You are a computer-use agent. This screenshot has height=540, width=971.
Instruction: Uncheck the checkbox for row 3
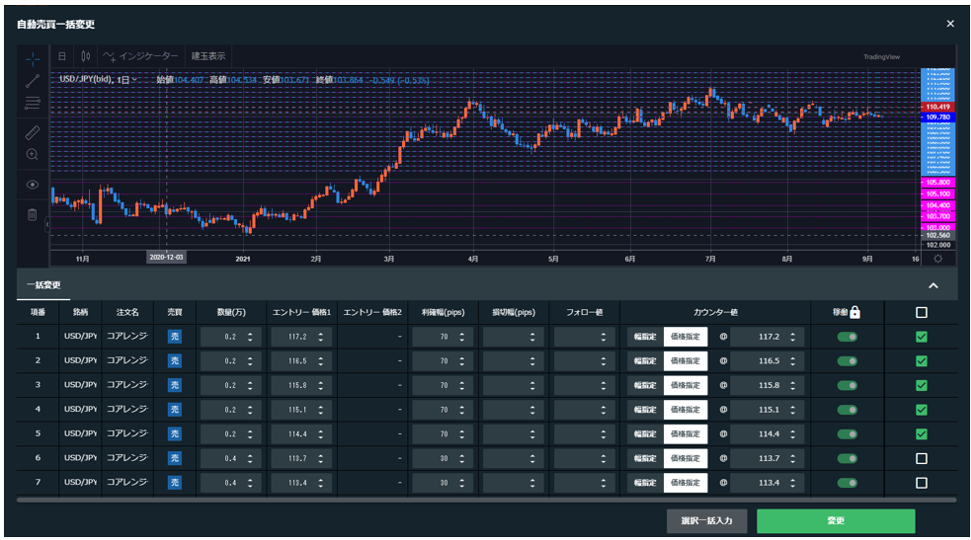tap(921, 385)
